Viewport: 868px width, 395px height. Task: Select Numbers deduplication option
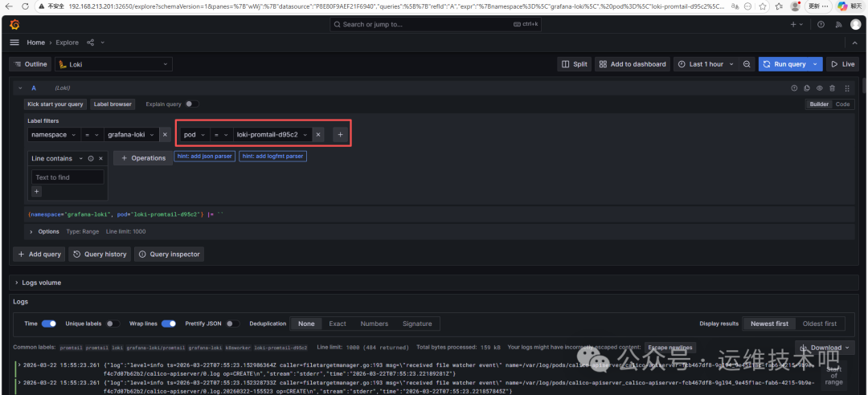pos(375,324)
